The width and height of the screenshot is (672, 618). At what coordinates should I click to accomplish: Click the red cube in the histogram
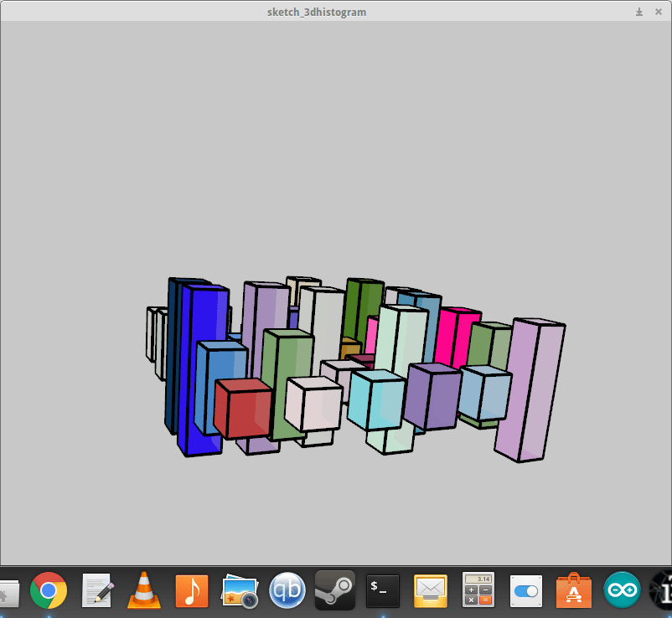(243, 409)
